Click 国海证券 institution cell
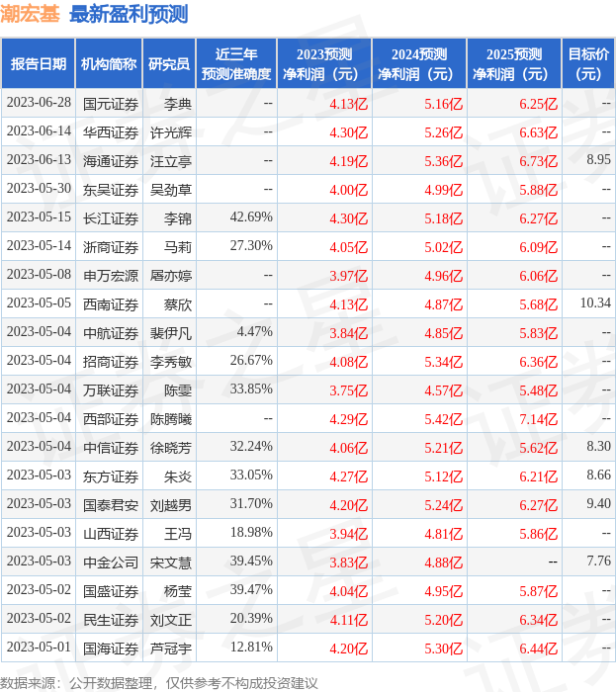Screen dimensions: 616x692 click(x=111, y=649)
